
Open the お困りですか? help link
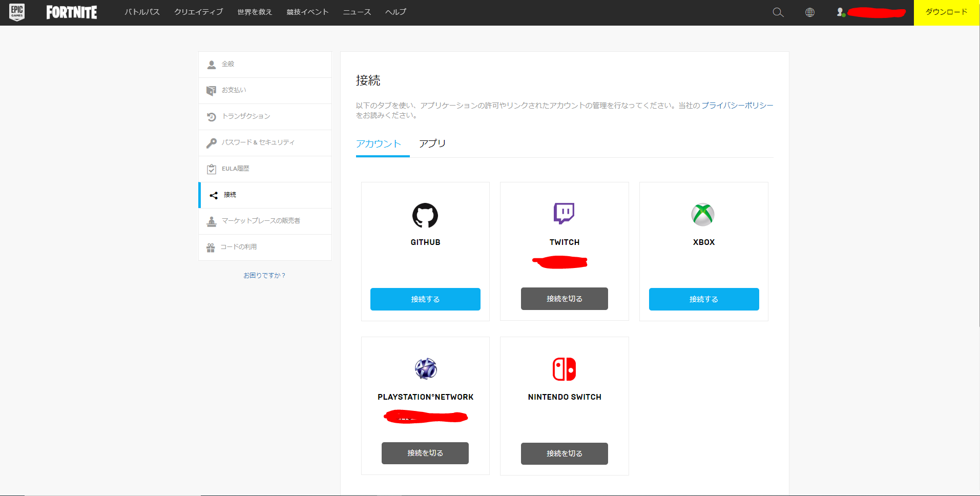coord(264,276)
